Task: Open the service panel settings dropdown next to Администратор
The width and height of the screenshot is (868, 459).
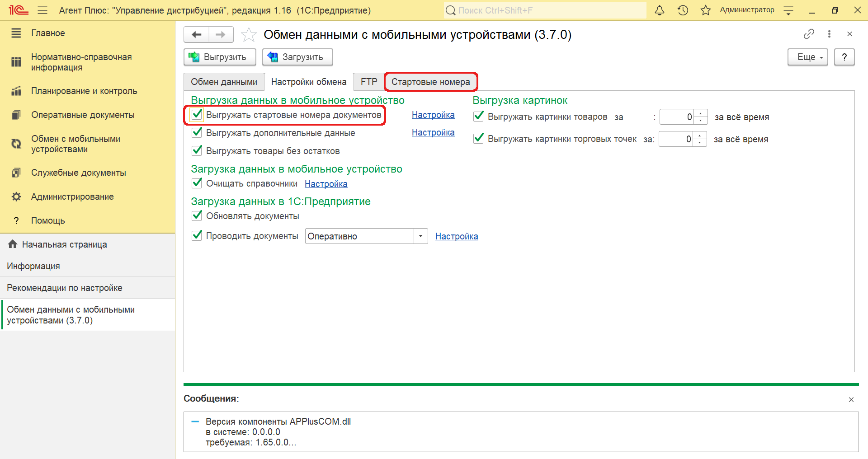Action: (788, 10)
